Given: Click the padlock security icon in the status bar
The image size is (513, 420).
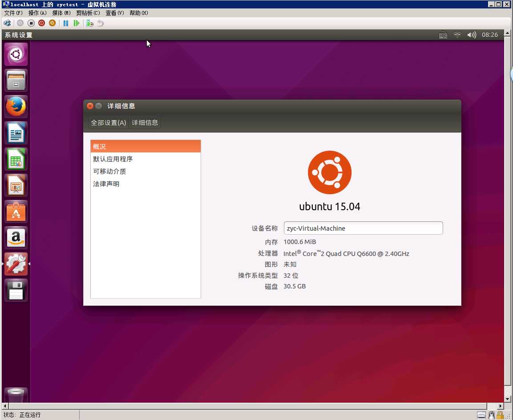Looking at the screenshot, I should [500, 415].
